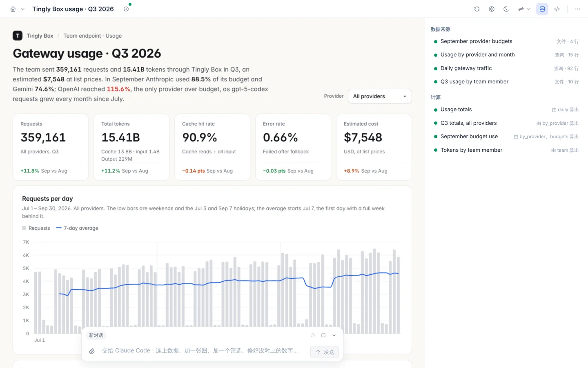Open September provider budgets data source
Screen dimensions: 588x368
pos(506,41)
